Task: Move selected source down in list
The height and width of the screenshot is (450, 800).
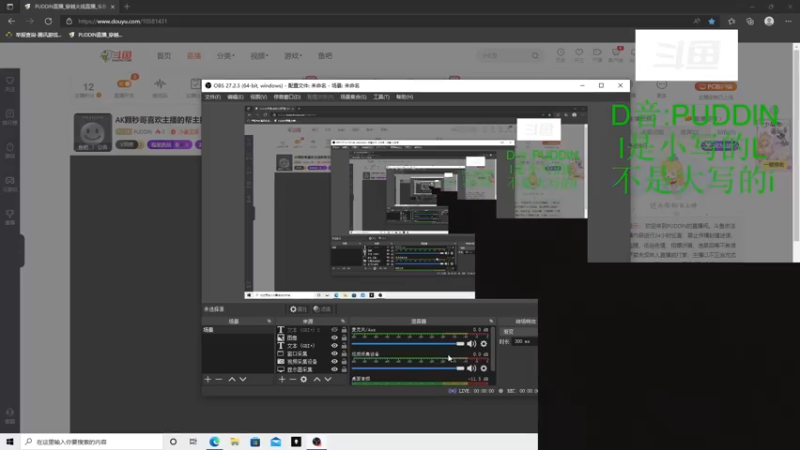Action: (x=328, y=380)
